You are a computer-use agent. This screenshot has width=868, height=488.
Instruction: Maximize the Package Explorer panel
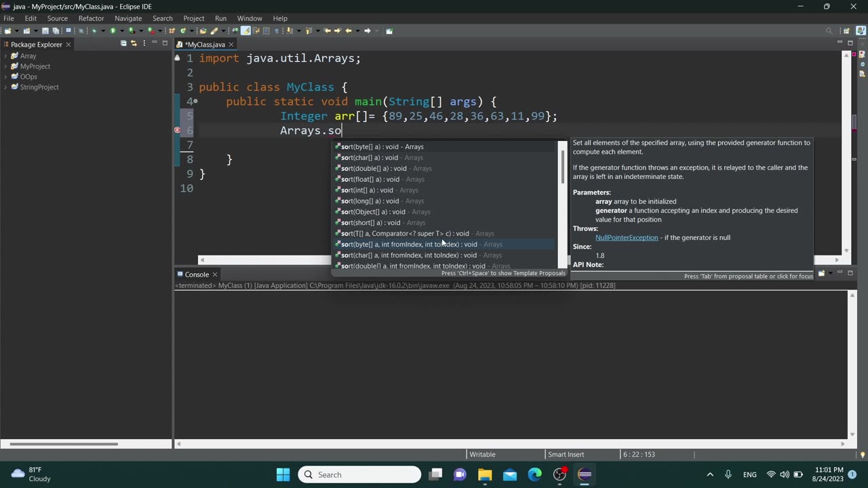(165, 43)
